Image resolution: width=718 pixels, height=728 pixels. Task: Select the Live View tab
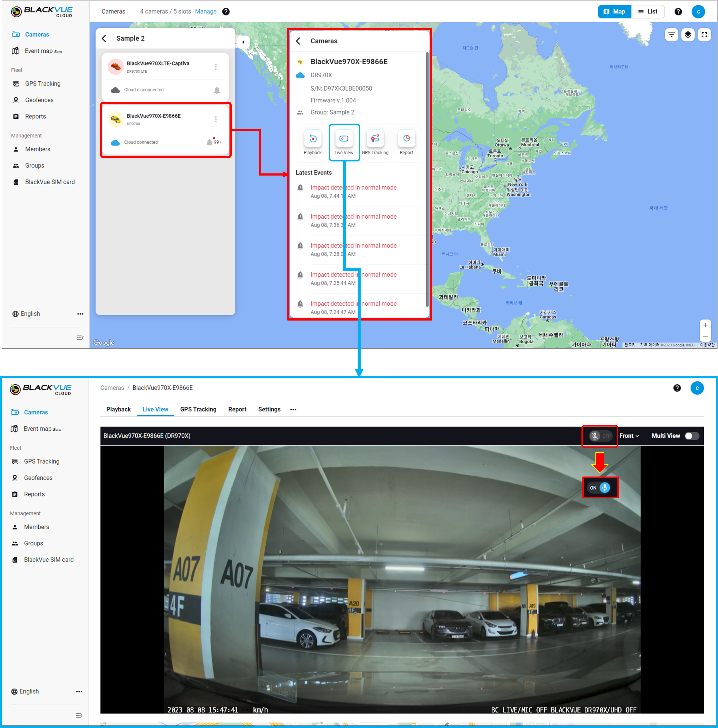point(155,409)
